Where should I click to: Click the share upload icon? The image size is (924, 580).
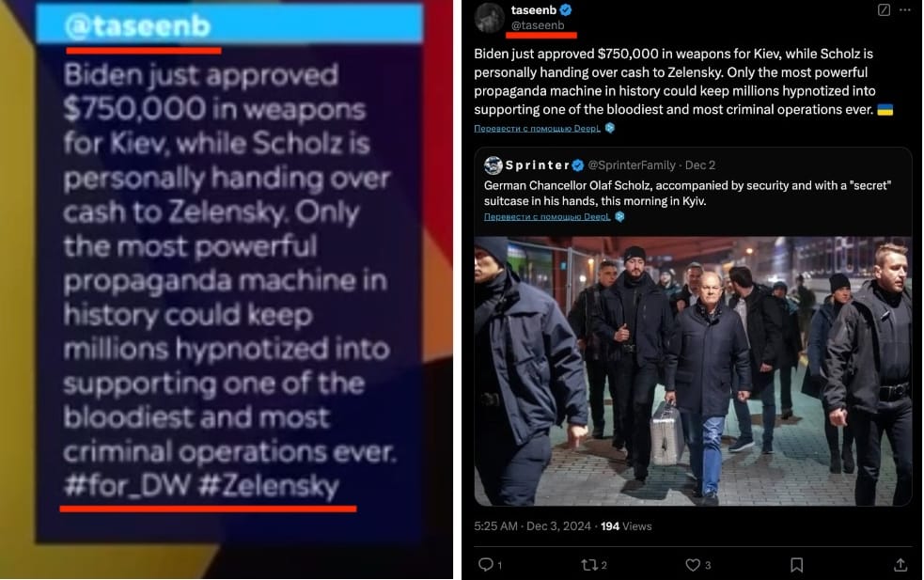pos(901,565)
